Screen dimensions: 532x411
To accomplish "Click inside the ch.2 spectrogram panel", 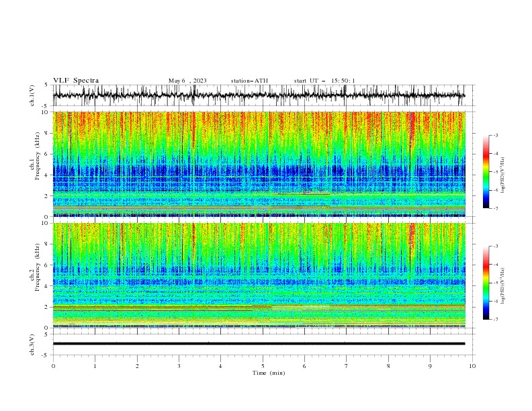I will pyautogui.click(x=259, y=275).
